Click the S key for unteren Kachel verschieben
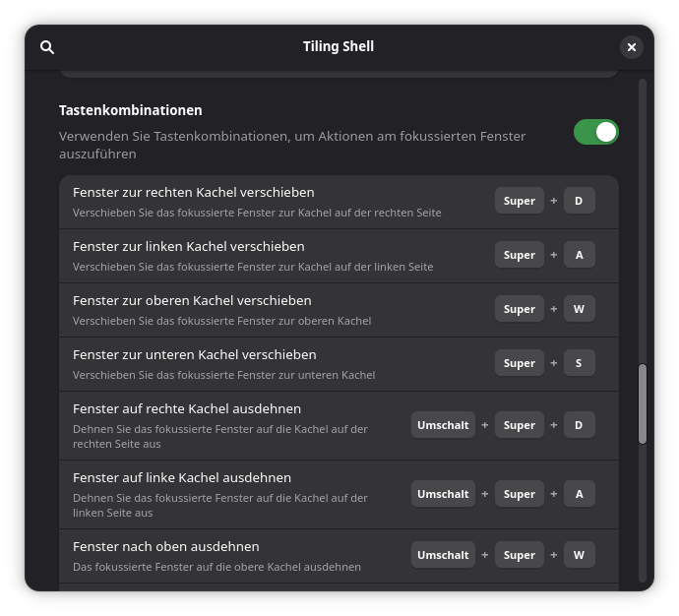This screenshot has width=679, height=616. (x=579, y=363)
